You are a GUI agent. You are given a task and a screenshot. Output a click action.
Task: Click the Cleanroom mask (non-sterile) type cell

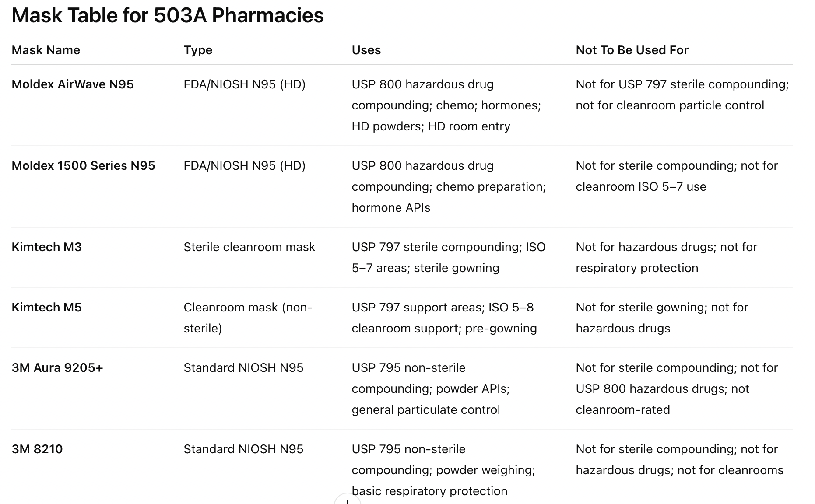point(248,318)
